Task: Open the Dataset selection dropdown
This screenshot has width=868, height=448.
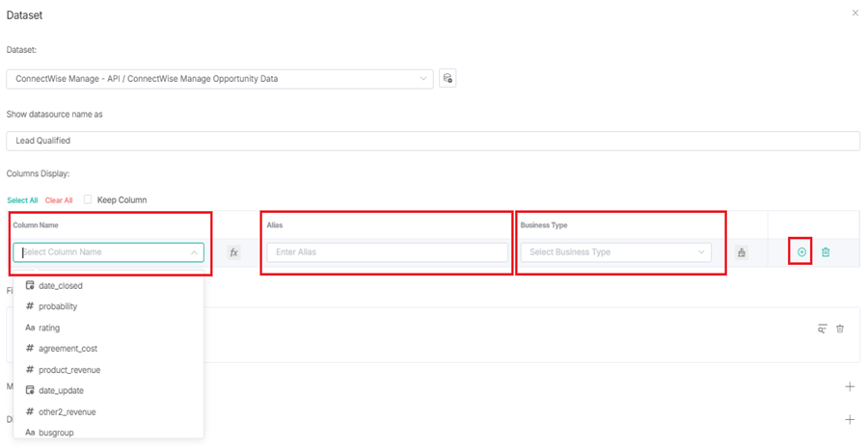Action: [220, 79]
